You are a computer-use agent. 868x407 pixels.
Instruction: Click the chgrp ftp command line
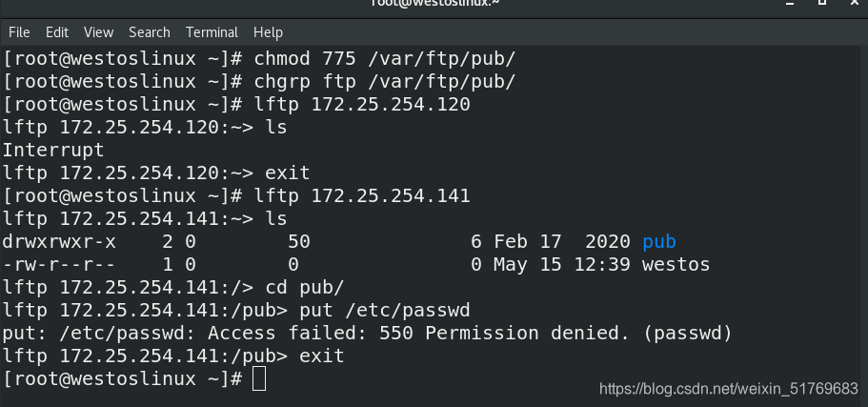tap(259, 81)
